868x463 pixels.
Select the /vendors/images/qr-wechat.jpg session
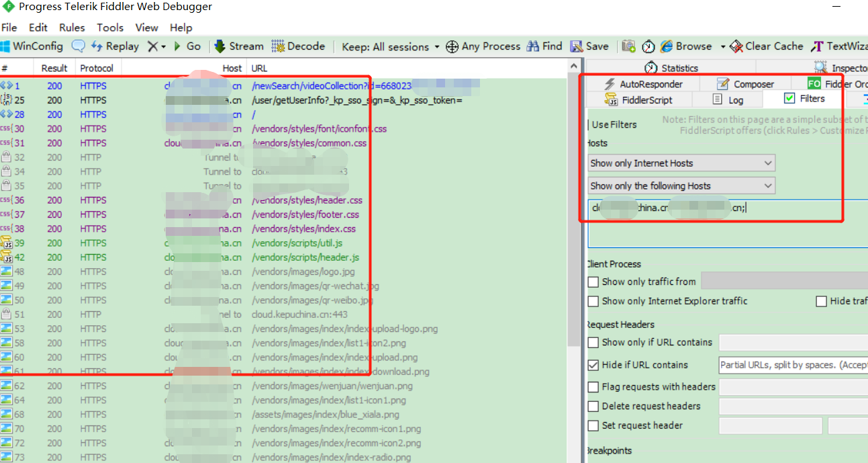(x=284, y=286)
